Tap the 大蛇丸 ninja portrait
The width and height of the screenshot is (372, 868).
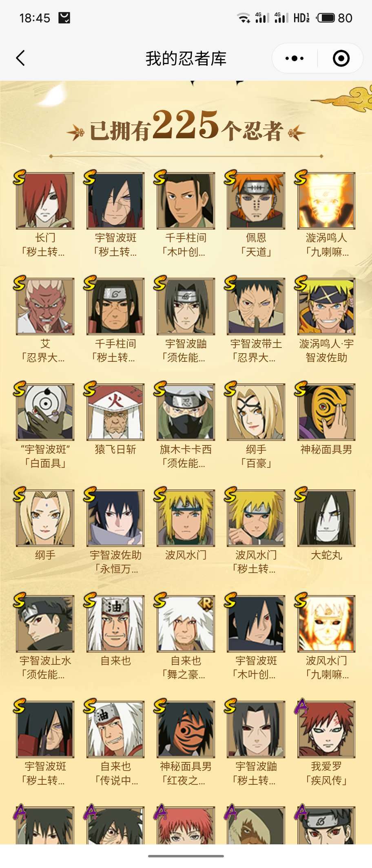pos(326,518)
